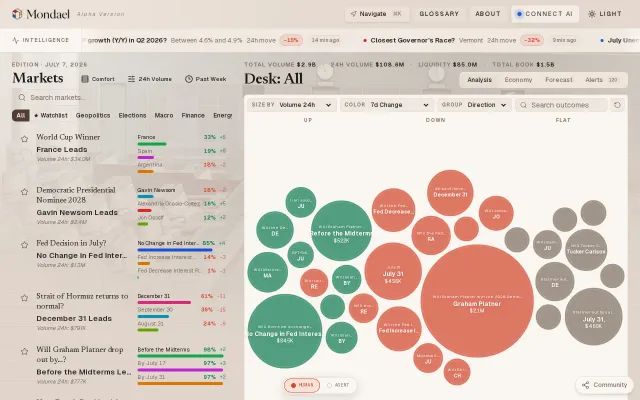Click the By July 17 outcome row
The height and width of the screenshot is (400, 640).
point(182,366)
